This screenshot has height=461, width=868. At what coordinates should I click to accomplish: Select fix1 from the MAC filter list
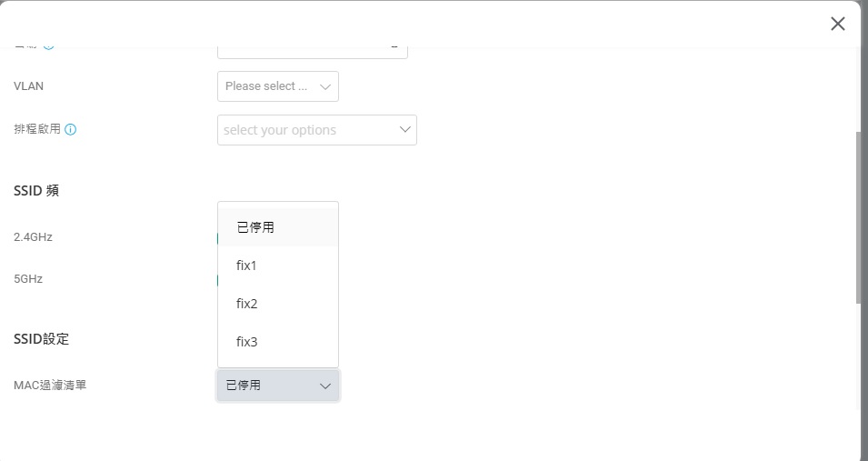coord(247,266)
